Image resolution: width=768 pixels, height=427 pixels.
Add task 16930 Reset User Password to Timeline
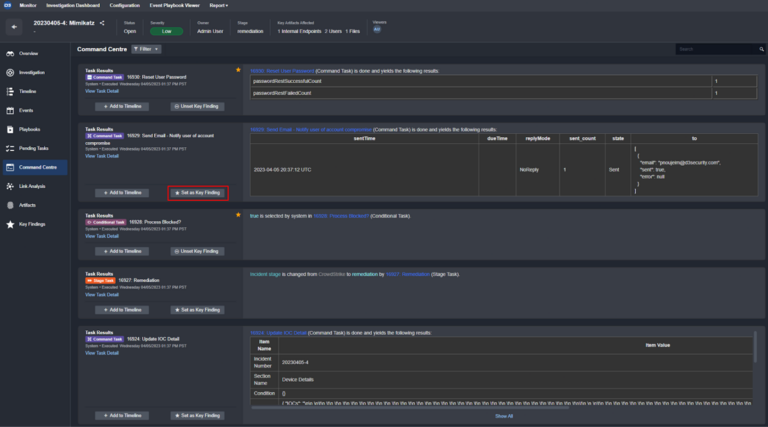tap(122, 106)
